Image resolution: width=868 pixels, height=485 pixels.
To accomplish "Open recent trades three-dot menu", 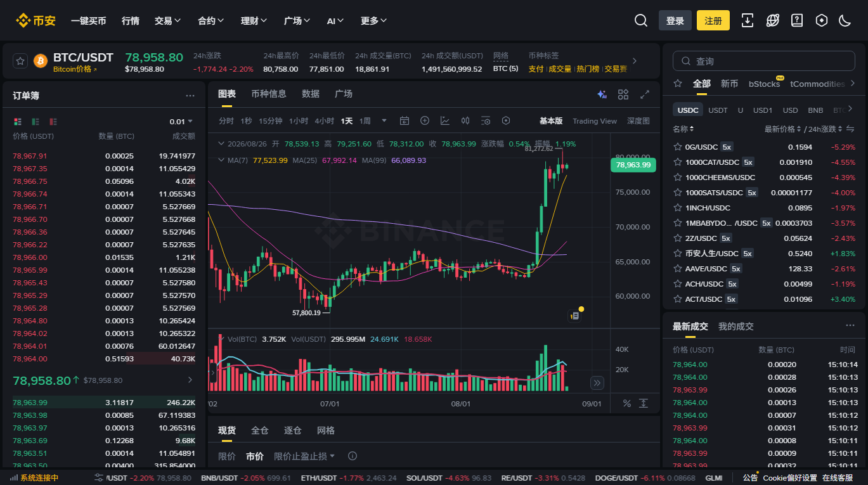I will [850, 326].
